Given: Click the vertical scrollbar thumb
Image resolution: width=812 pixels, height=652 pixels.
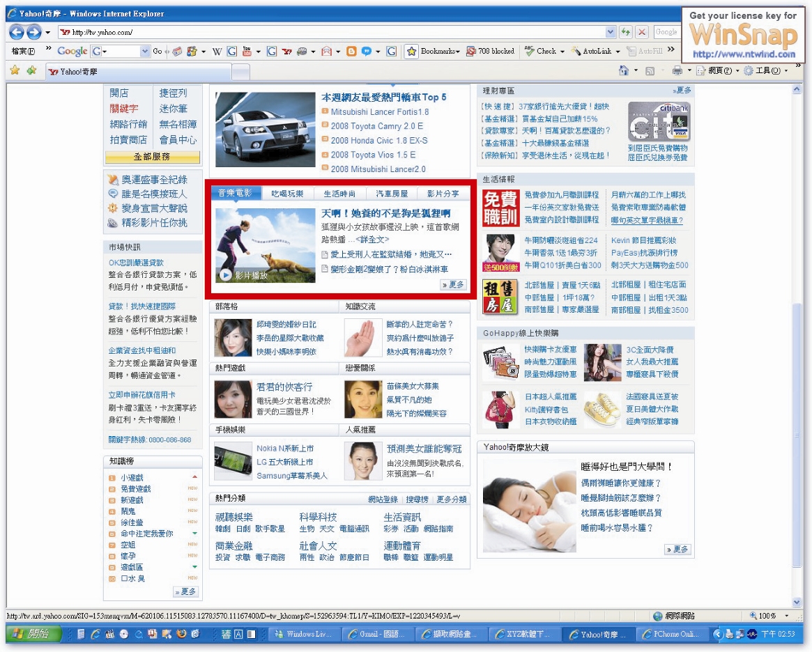Looking at the screenshot, I should (797, 435).
